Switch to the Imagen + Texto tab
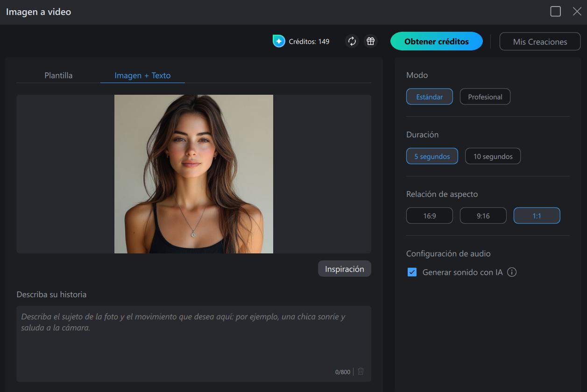 click(142, 75)
